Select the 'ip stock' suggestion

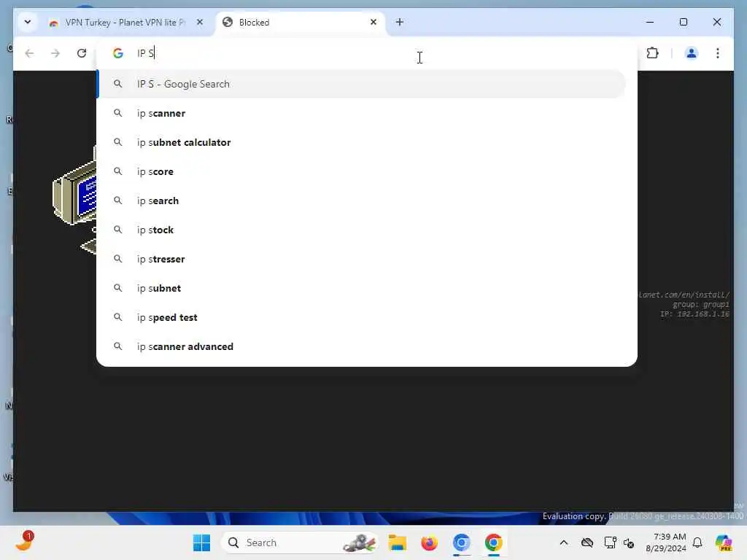tap(362, 230)
